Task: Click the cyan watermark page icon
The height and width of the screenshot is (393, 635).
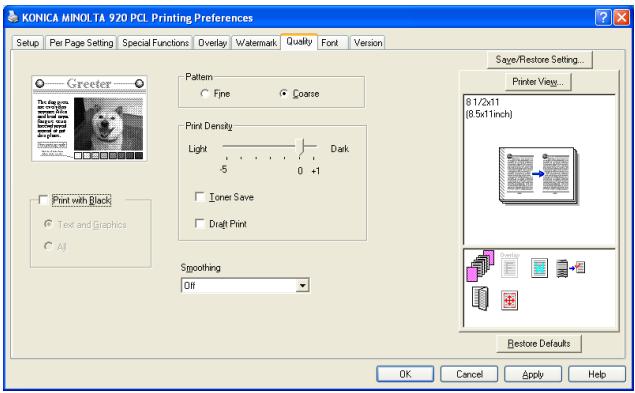Action: click(x=539, y=268)
